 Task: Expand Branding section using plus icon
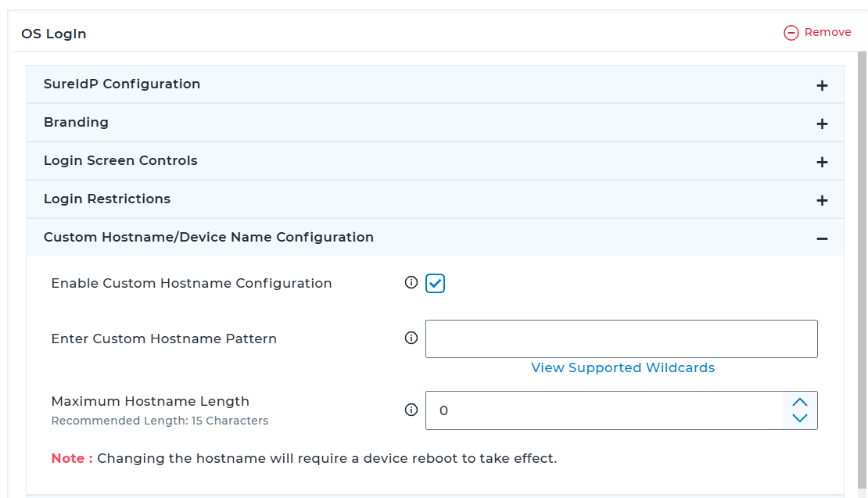pyautogui.click(x=822, y=124)
